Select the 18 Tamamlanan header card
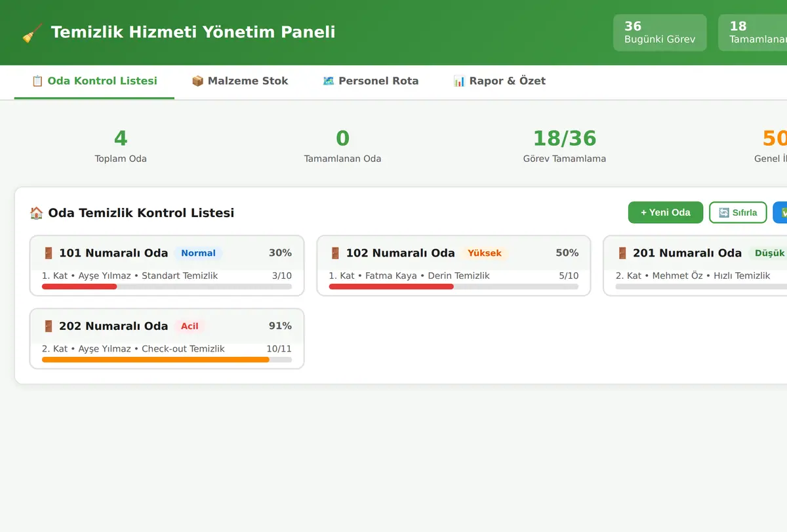The height and width of the screenshot is (532, 787). (753, 33)
